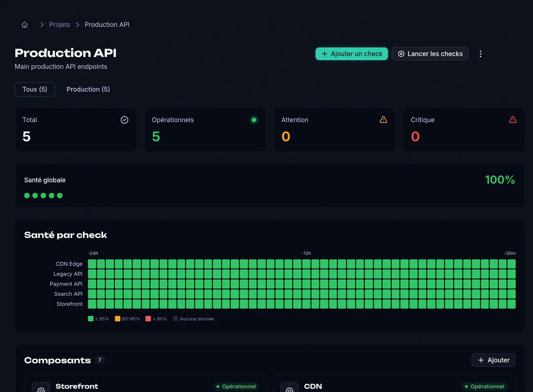Click the -12h timeline label
533x392 pixels.
coord(306,253)
